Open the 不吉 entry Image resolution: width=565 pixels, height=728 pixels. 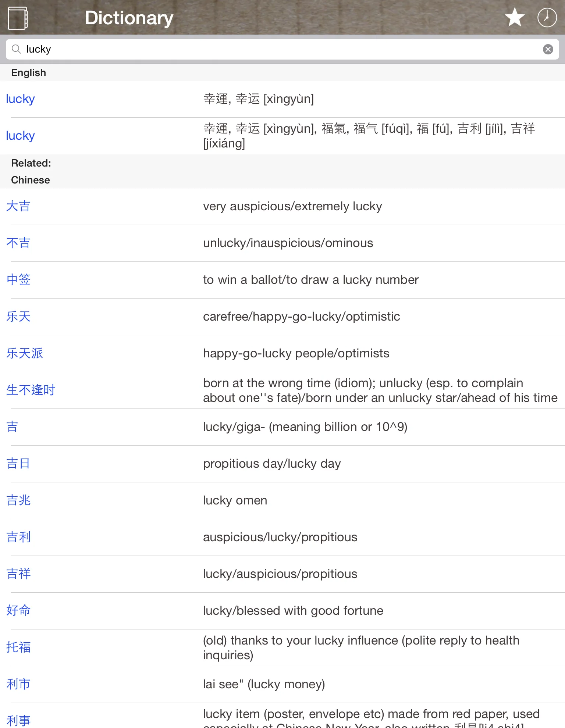[x=282, y=243]
